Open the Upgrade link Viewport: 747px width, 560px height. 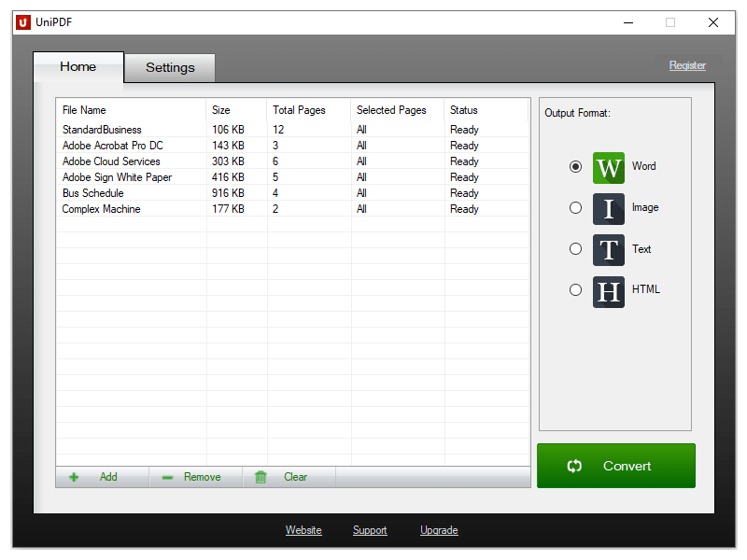click(439, 530)
